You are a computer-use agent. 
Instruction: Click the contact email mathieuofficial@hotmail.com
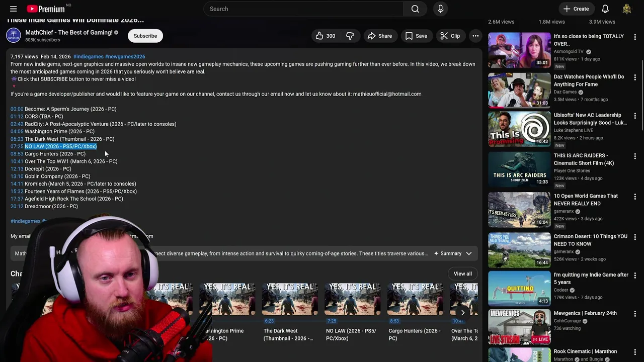click(x=387, y=94)
